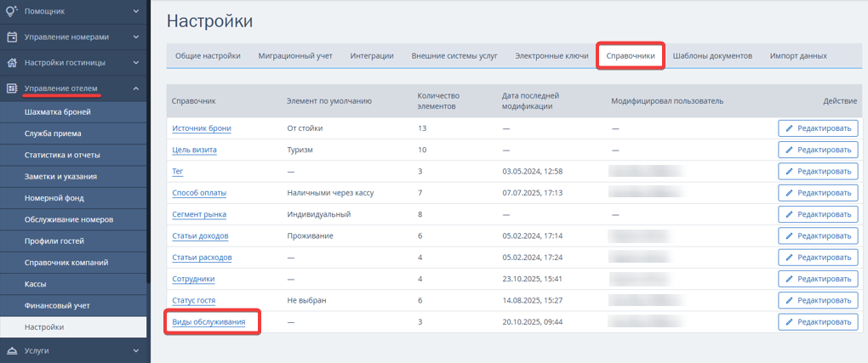Image resolution: width=868 pixels, height=363 pixels.
Task: Expand the Помощник menu chevron
Action: 136,10
